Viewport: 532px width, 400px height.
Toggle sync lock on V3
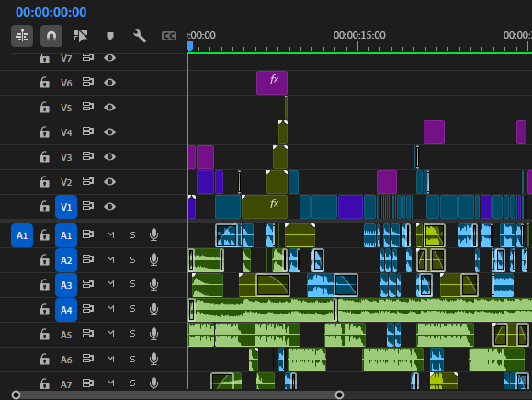point(88,156)
